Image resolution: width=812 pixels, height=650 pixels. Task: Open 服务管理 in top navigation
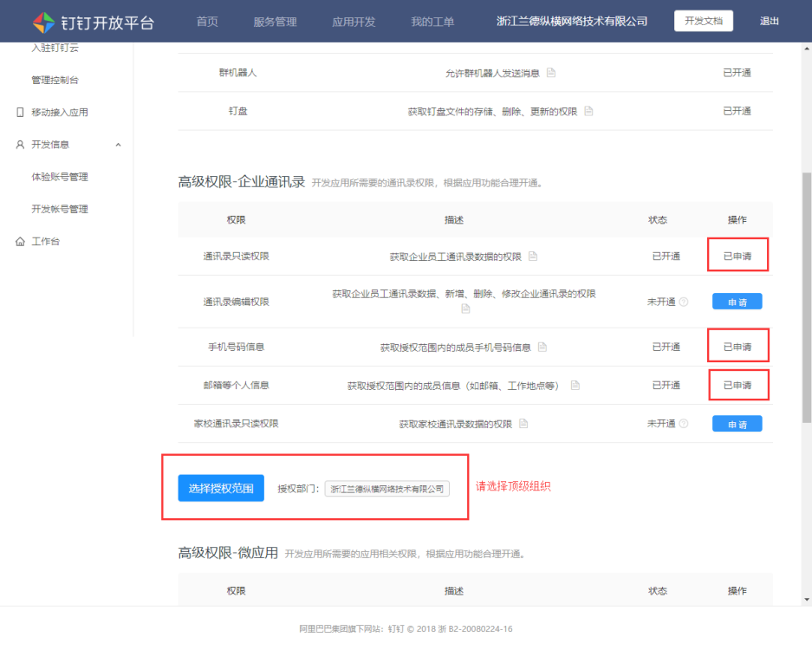275,22
